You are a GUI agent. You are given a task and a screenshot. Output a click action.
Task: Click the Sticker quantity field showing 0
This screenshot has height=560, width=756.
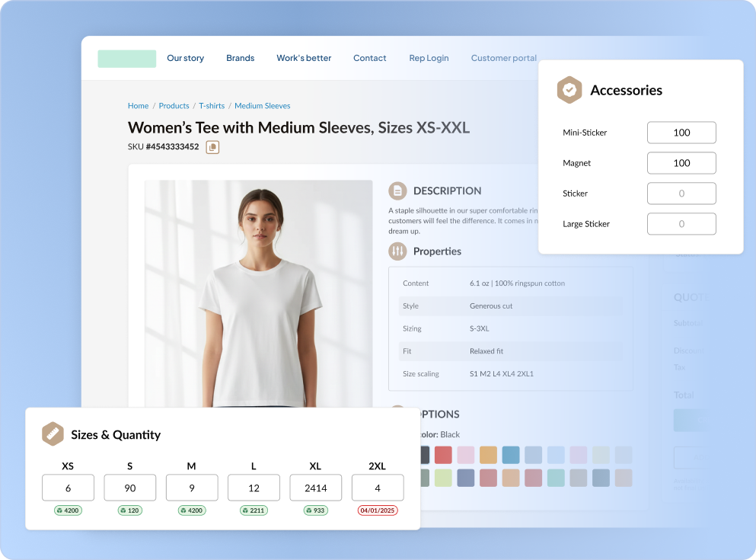(x=681, y=194)
